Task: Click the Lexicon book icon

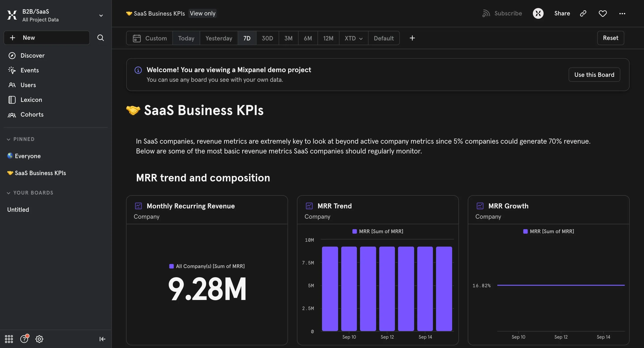Action: (x=12, y=100)
